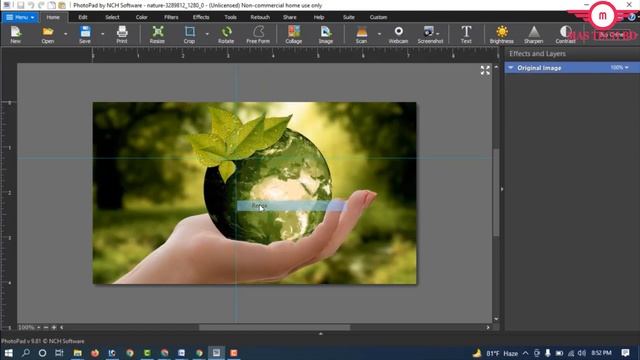The width and height of the screenshot is (640, 360).
Task: Expand the Screenshot dropdown arrow
Action: (438, 33)
